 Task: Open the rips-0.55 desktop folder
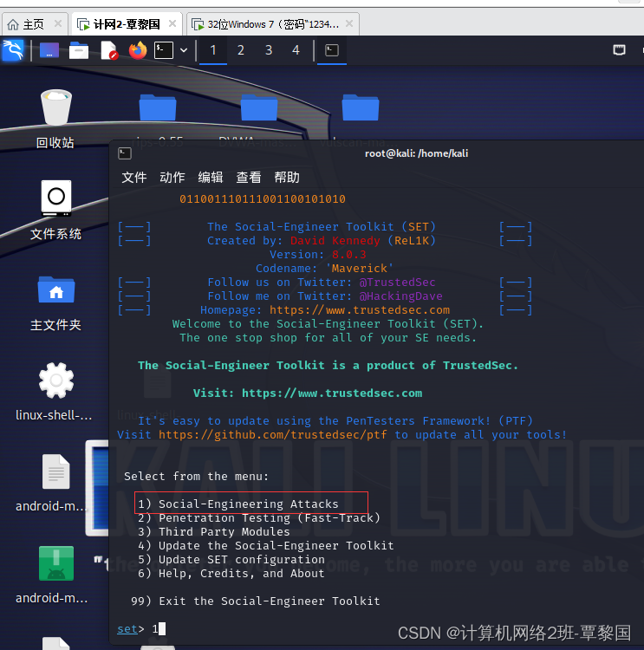coord(158,107)
